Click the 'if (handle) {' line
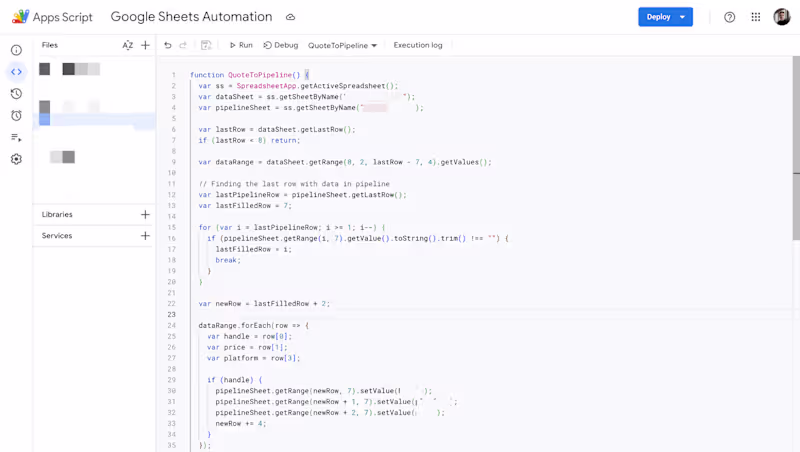This screenshot has height=452, width=800. pyautogui.click(x=235, y=380)
